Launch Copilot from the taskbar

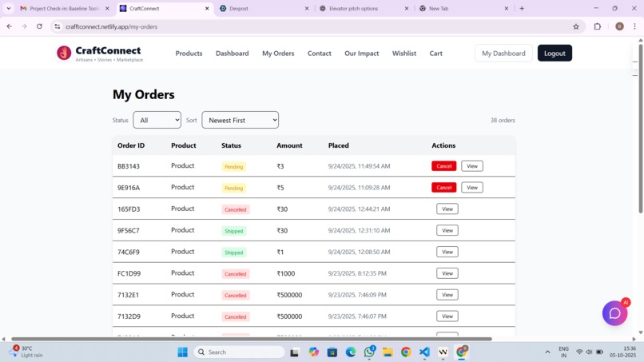pyautogui.click(x=314, y=352)
